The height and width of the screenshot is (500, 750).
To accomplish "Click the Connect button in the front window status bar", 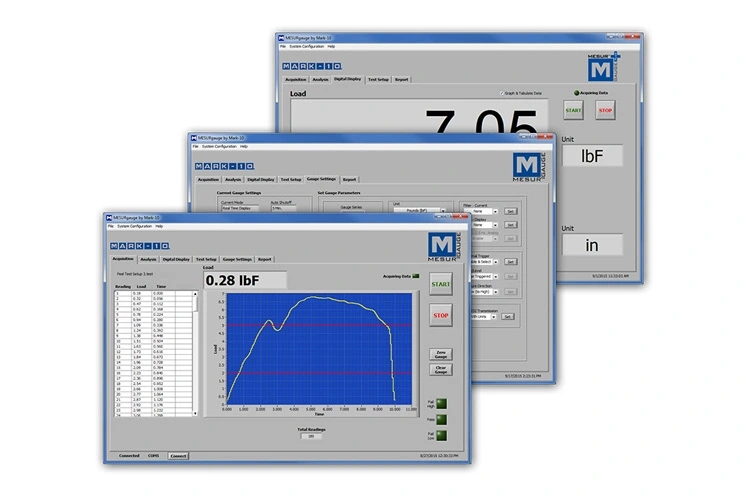I will click(x=178, y=456).
